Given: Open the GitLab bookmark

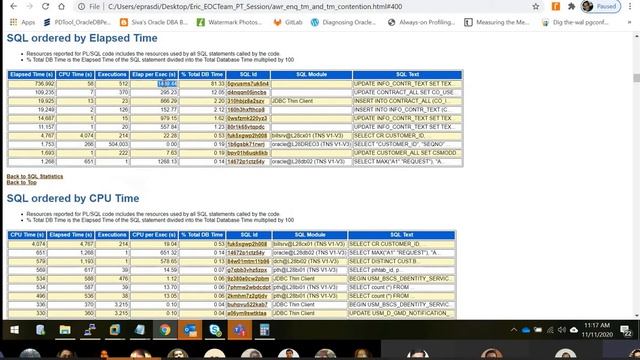Looking at the screenshot, I should point(288,22).
